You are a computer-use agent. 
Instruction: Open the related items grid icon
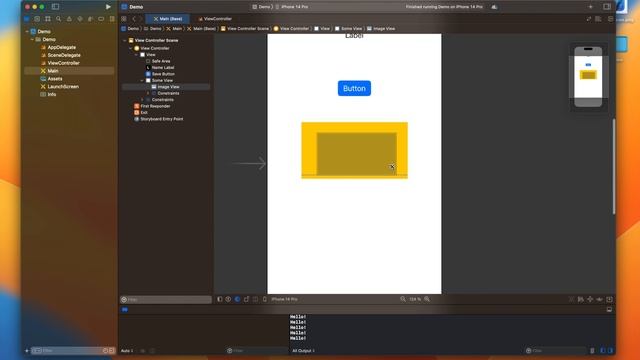click(124, 19)
